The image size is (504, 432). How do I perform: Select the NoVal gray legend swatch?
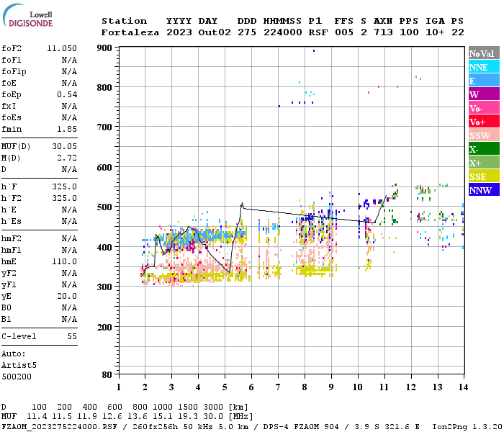484,53
